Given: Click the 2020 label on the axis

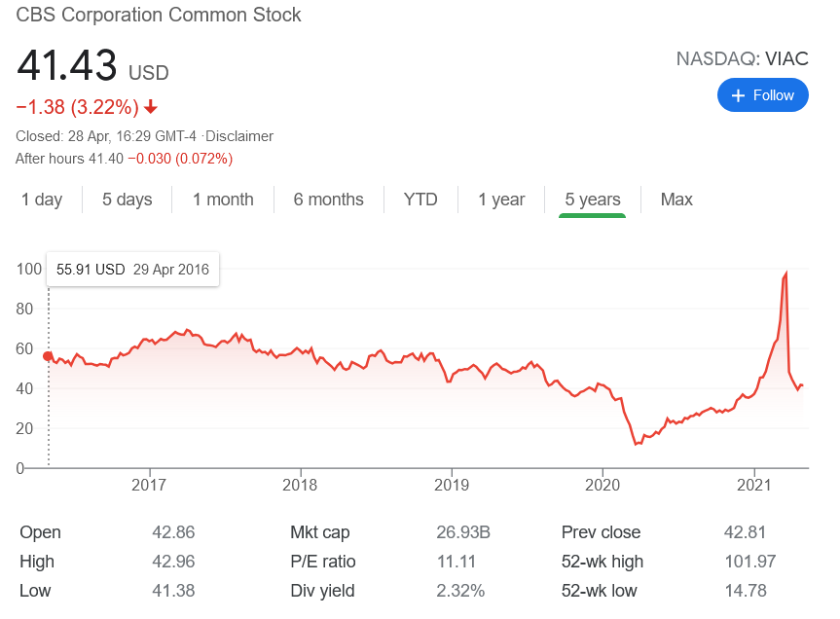Looking at the screenshot, I should (x=603, y=485).
